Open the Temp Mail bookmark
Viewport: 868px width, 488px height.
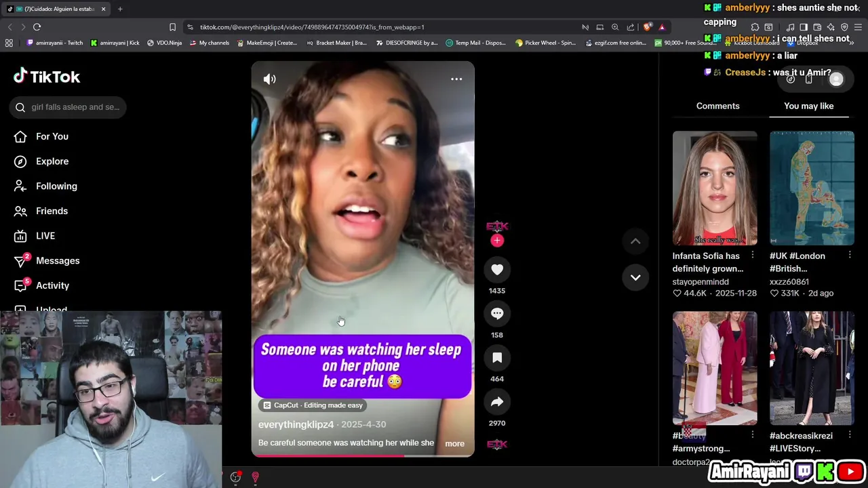[x=475, y=43]
